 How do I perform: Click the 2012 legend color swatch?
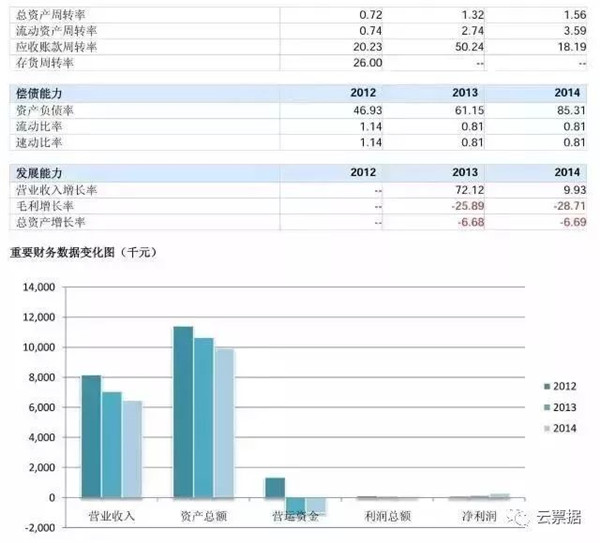[x=547, y=386]
